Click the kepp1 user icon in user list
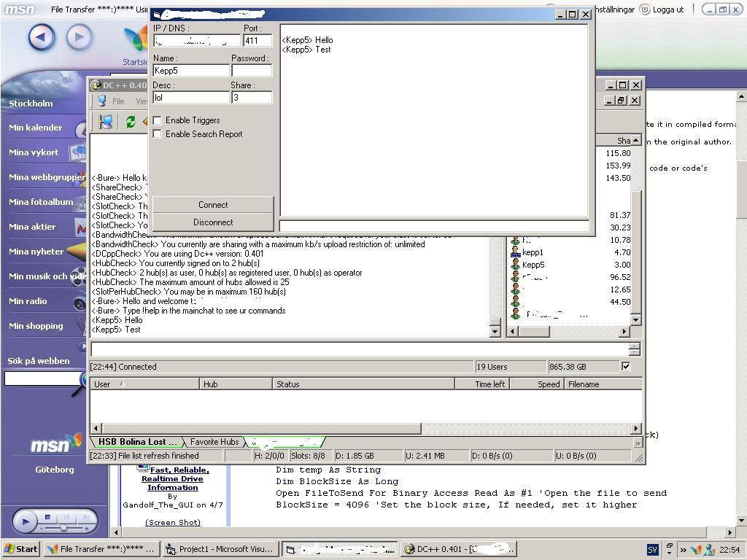This screenshot has width=747, height=560. tap(516, 252)
